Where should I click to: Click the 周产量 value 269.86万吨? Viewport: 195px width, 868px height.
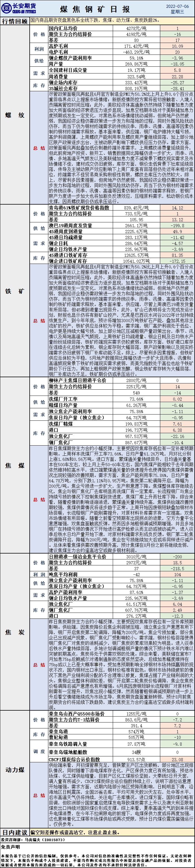(x=136, y=64)
